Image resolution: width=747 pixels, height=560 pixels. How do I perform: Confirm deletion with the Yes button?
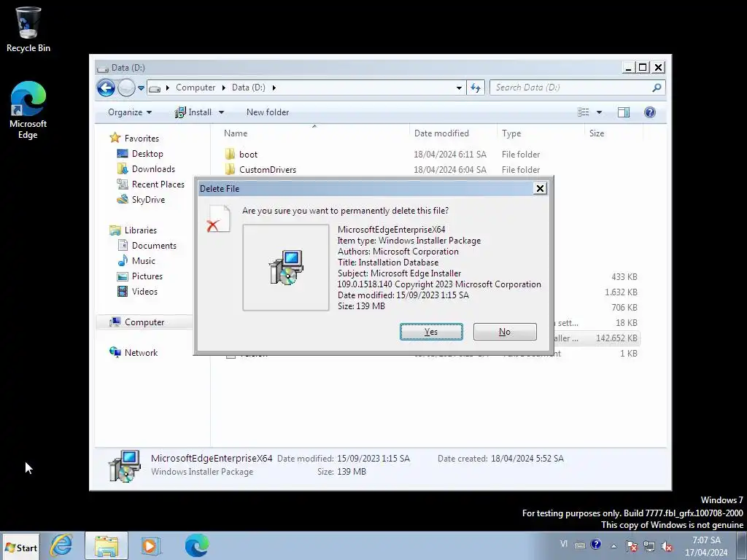point(431,332)
